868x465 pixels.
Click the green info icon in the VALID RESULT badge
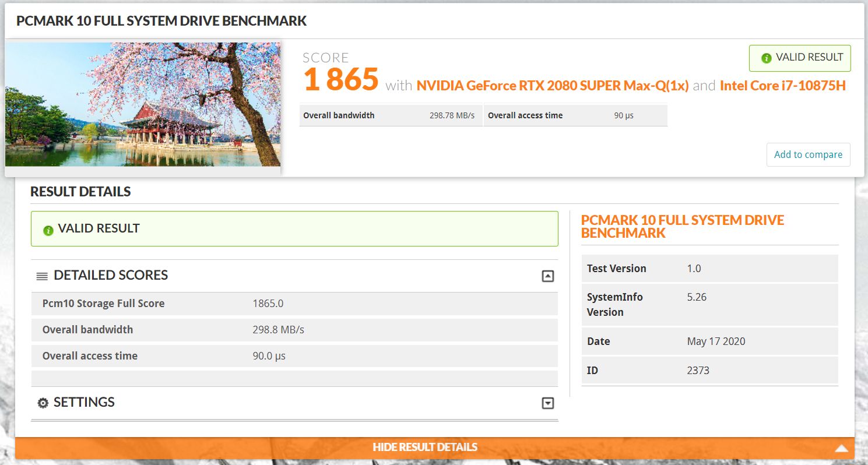tap(767, 58)
